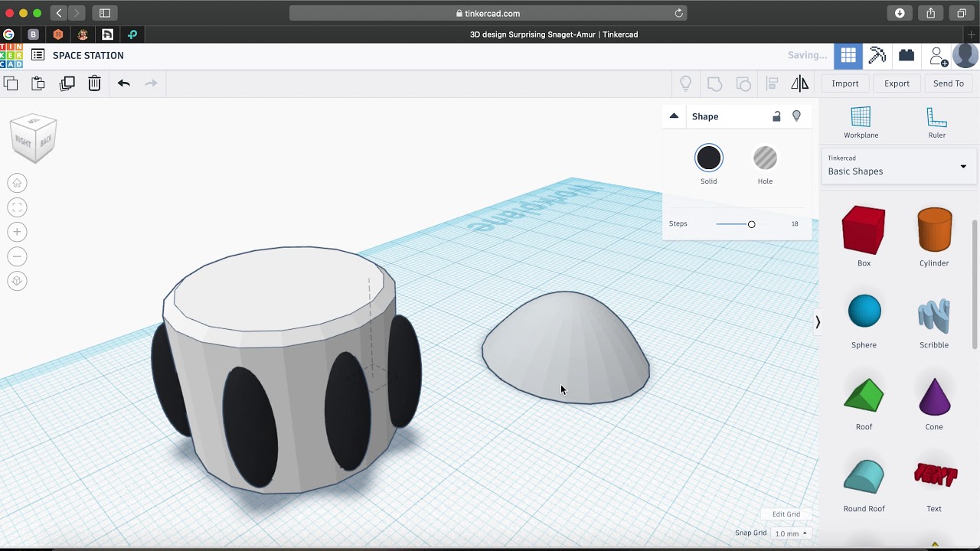Viewport: 980px width, 551px height.
Task: Click the Safari address bar
Action: (x=488, y=13)
